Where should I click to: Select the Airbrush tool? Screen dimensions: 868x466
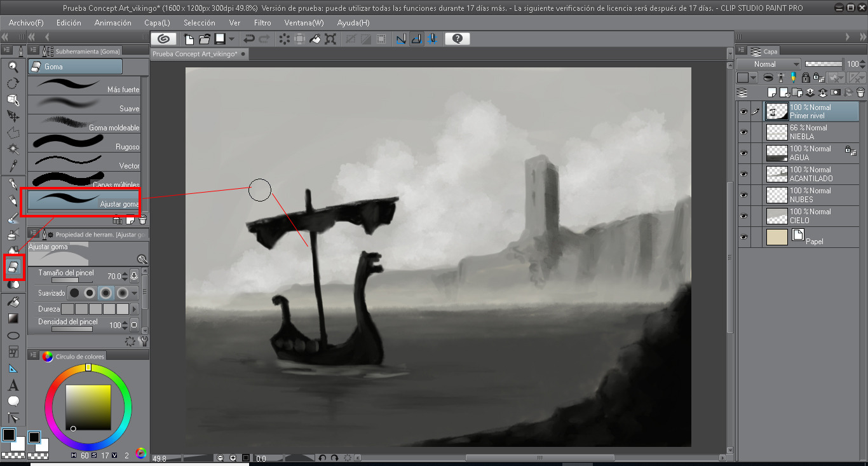13,235
